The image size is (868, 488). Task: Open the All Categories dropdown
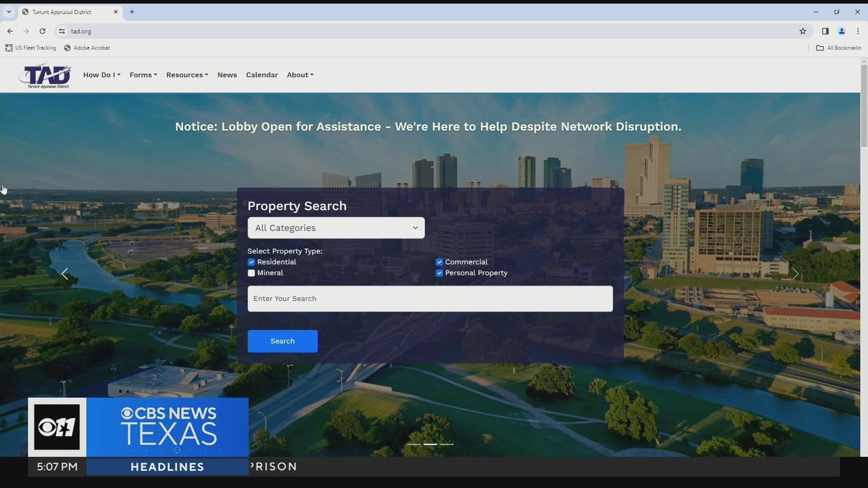(336, 228)
